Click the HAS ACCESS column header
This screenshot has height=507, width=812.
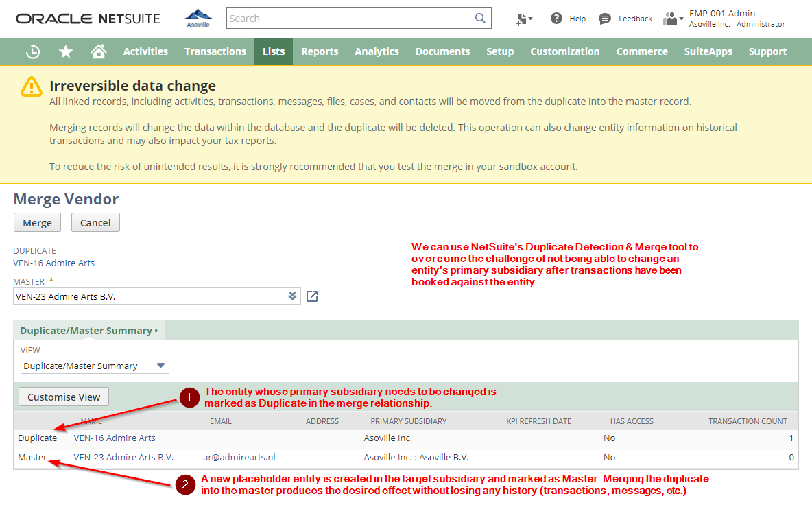[x=632, y=421]
